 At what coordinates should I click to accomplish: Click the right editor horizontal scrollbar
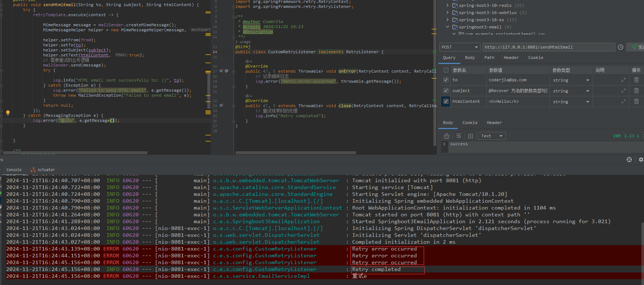click(x=295, y=153)
